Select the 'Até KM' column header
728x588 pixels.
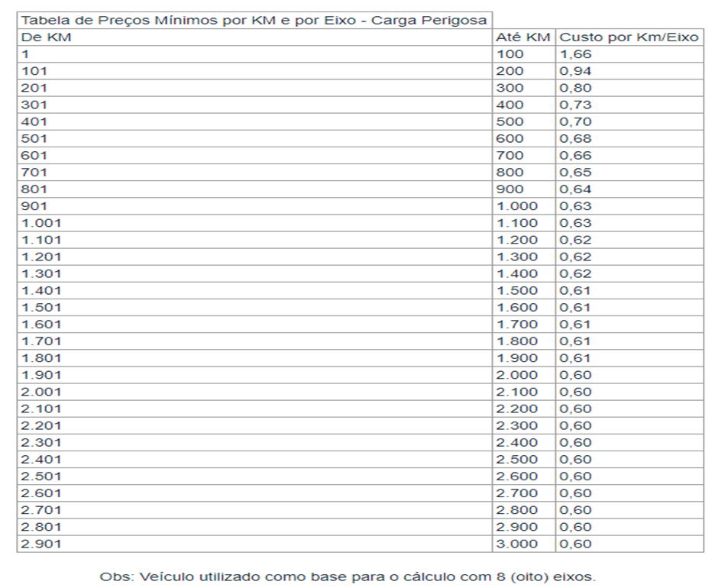coord(524,37)
